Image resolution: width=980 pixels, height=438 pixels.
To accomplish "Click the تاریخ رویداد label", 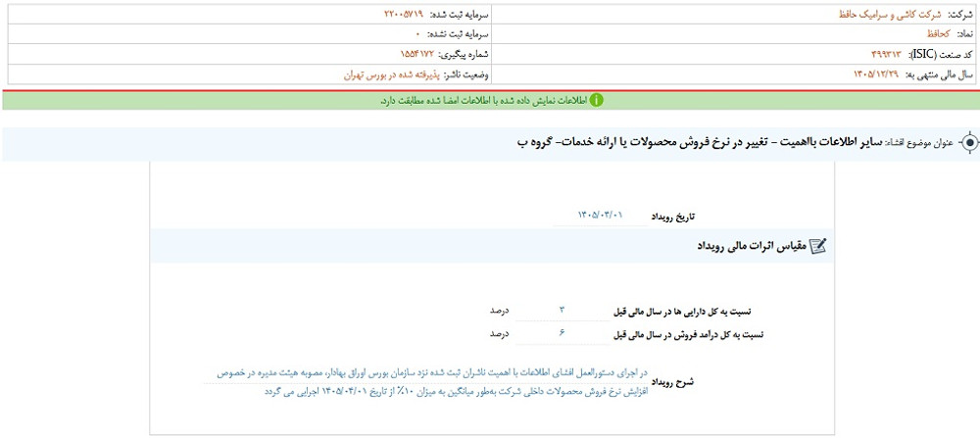I will (674, 218).
